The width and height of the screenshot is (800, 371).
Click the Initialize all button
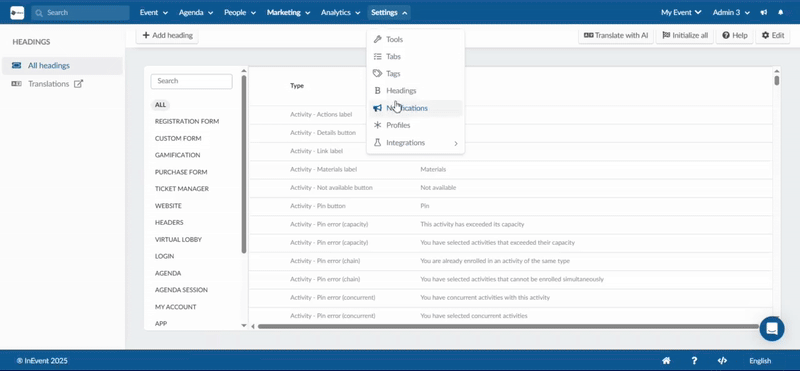pyautogui.click(x=685, y=36)
